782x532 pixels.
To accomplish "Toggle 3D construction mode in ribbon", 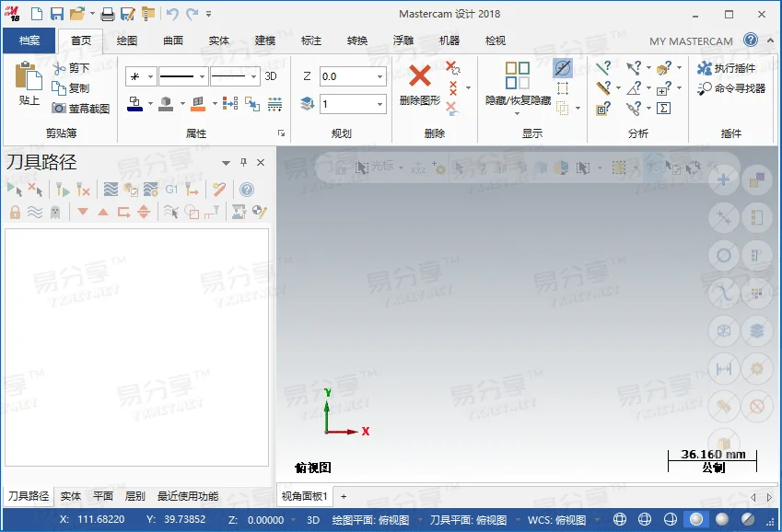I will pyautogui.click(x=271, y=76).
